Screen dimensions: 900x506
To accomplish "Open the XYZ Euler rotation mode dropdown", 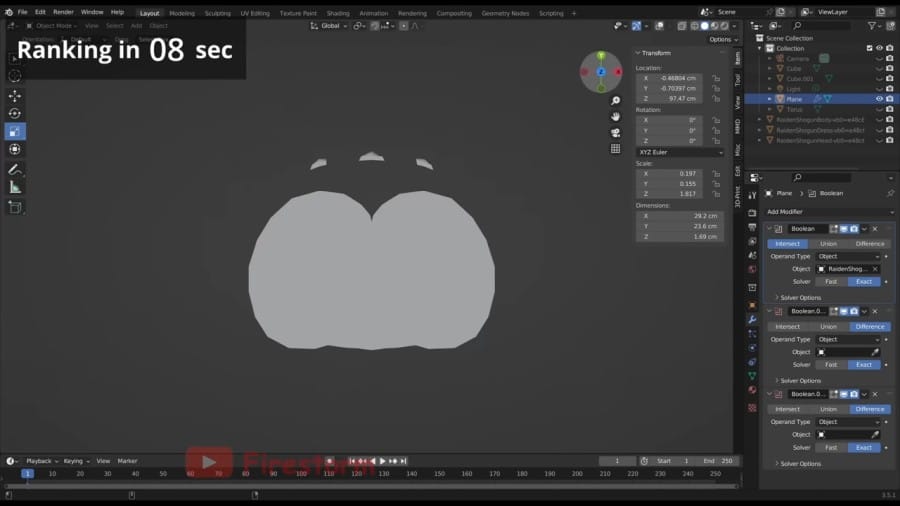I will coord(680,153).
